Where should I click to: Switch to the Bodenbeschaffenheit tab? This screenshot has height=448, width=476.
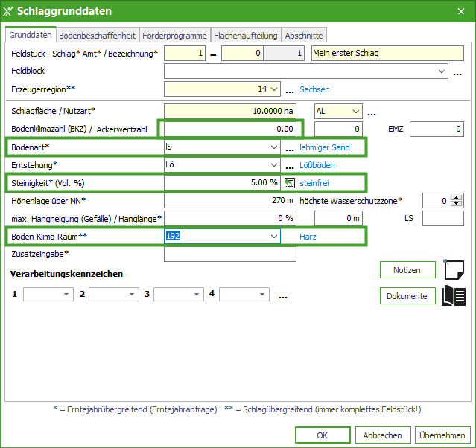pyautogui.click(x=97, y=35)
